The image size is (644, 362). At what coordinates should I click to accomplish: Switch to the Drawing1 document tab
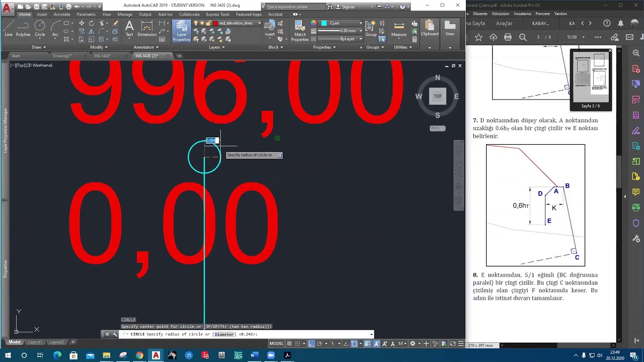coord(62,56)
